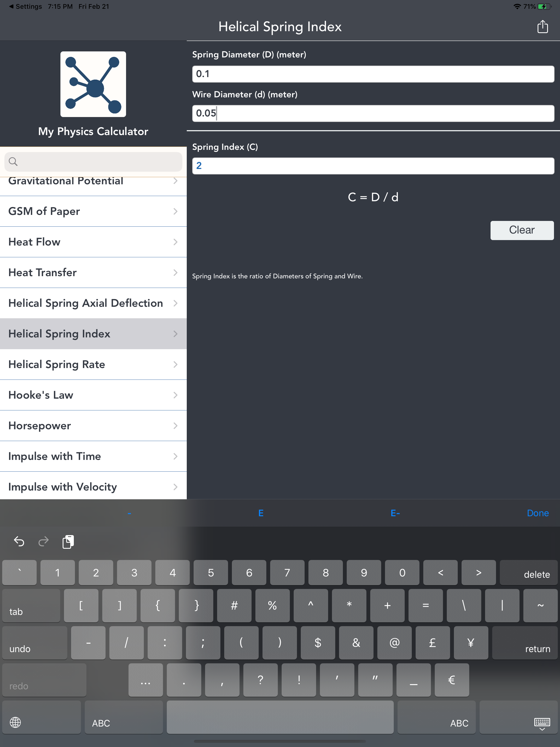Tap Done above the keyboard
Image resolution: width=560 pixels, height=747 pixels.
[537, 513]
